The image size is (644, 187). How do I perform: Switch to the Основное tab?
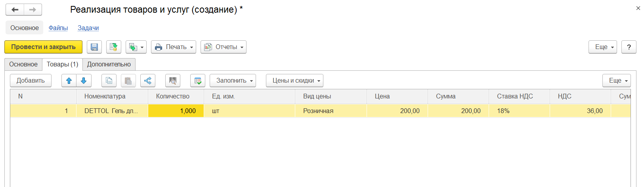click(23, 64)
